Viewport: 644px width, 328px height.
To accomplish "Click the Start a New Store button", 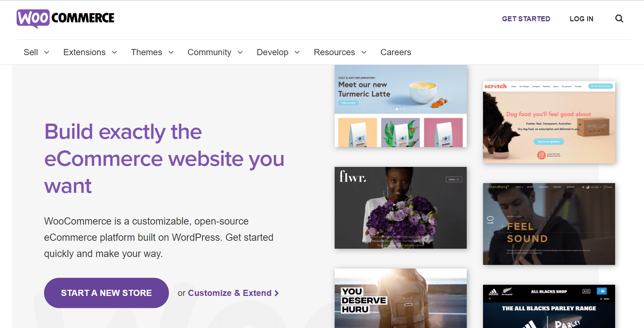I will 106,293.
